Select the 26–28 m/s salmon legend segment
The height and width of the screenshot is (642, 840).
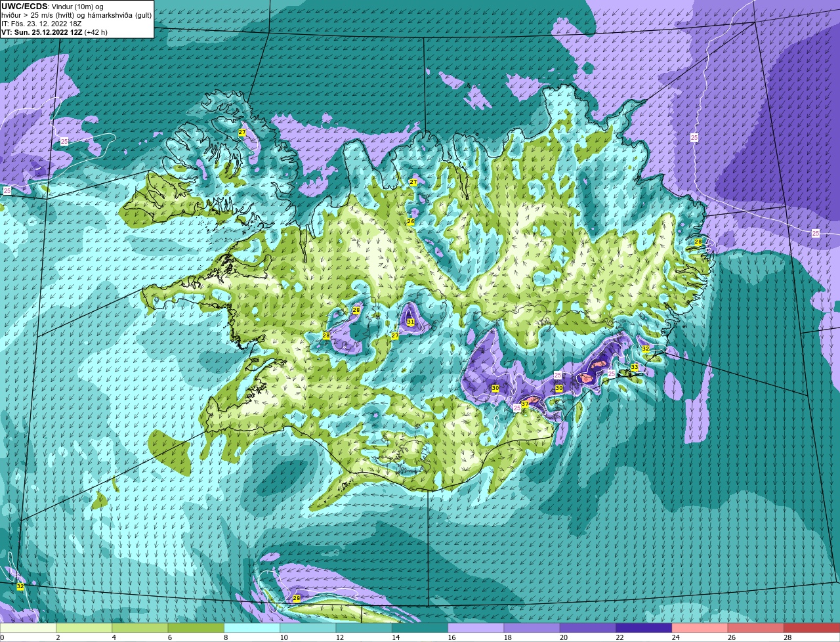(x=755, y=628)
